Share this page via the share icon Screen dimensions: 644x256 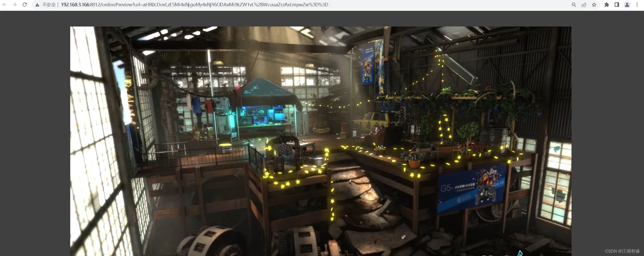click(584, 5)
